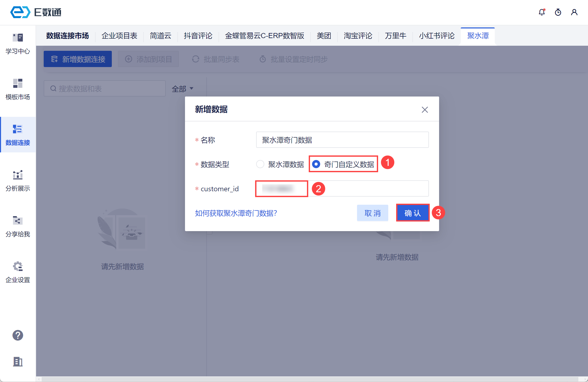Screen dimensions: 588x382
Task: Open the 金蝶管易云C-ERP数智版 tab
Action: 265,36
